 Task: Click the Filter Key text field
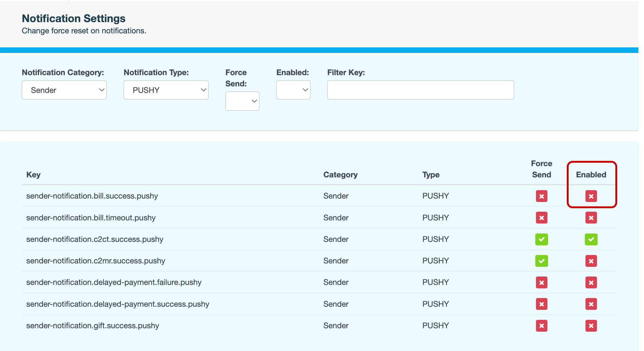tap(420, 90)
